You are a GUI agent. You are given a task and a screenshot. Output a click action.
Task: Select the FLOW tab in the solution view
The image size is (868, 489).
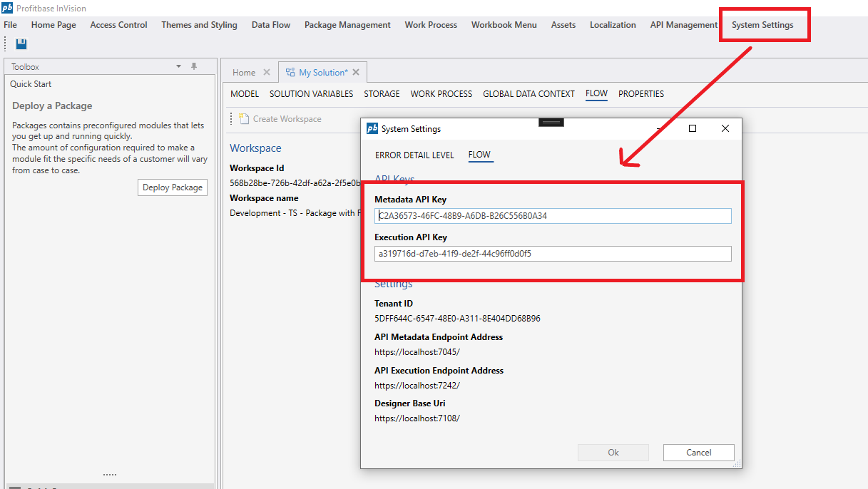(596, 94)
